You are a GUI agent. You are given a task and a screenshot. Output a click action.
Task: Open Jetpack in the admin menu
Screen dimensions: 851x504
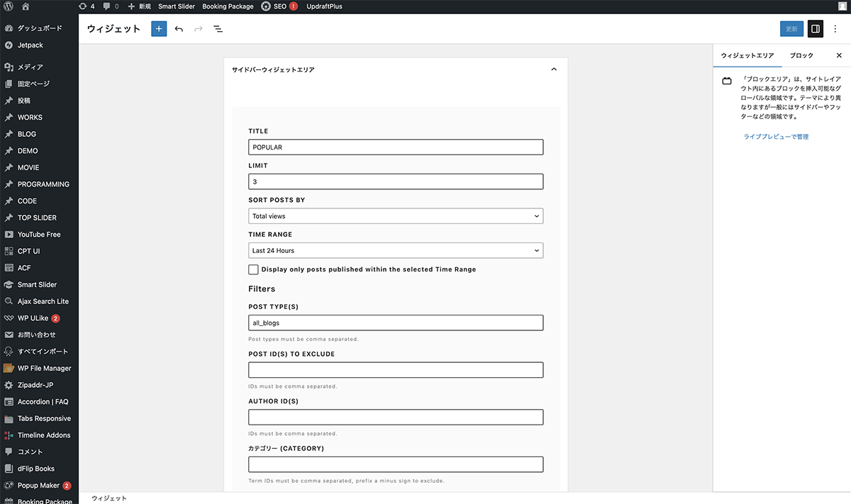[30, 45]
